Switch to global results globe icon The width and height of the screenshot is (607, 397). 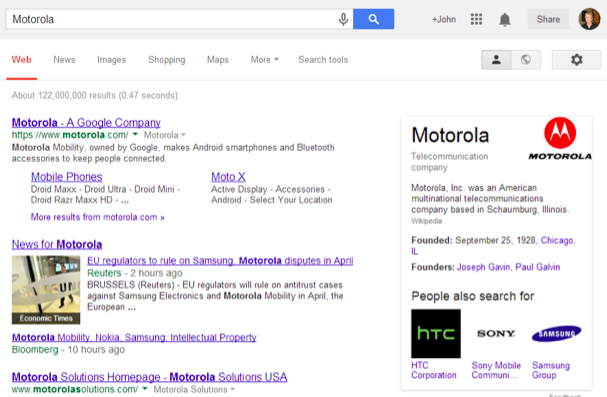pos(526,60)
